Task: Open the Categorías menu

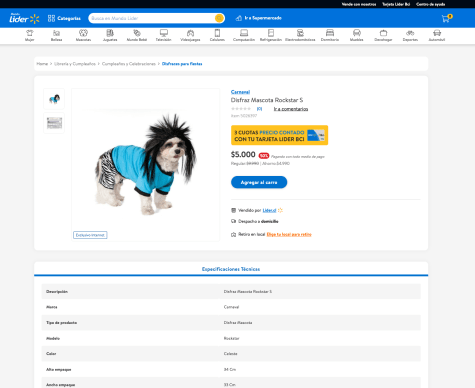Action: [x=64, y=18]
